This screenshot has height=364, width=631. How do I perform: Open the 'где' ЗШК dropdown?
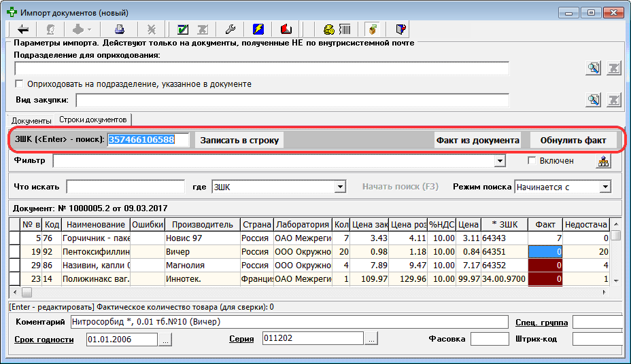point(341,187)
